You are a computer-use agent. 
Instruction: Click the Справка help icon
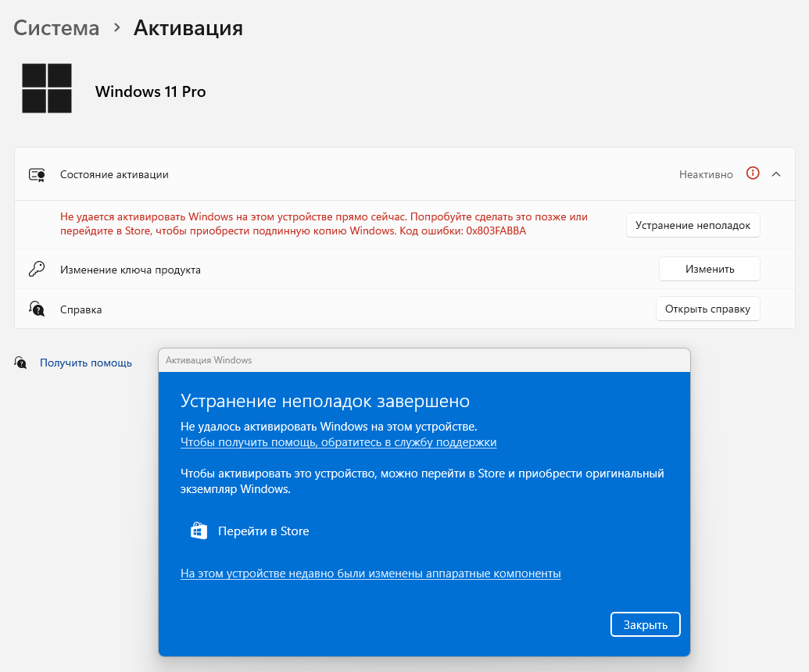click(37, 309)
